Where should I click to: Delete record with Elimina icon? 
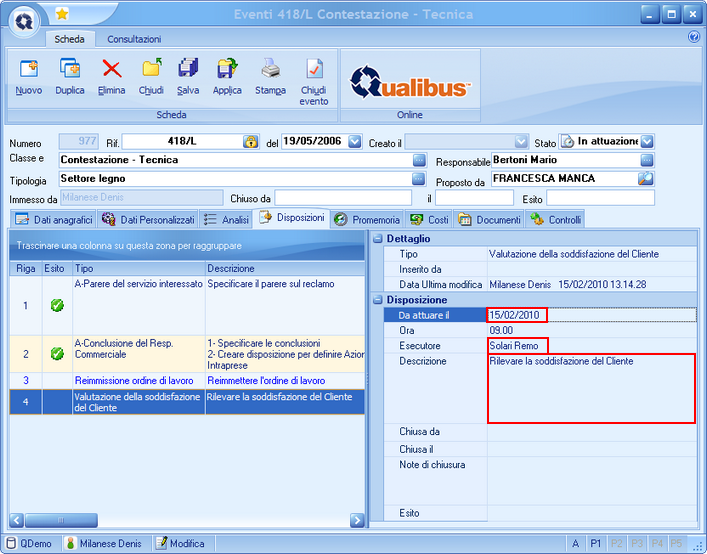112,70
